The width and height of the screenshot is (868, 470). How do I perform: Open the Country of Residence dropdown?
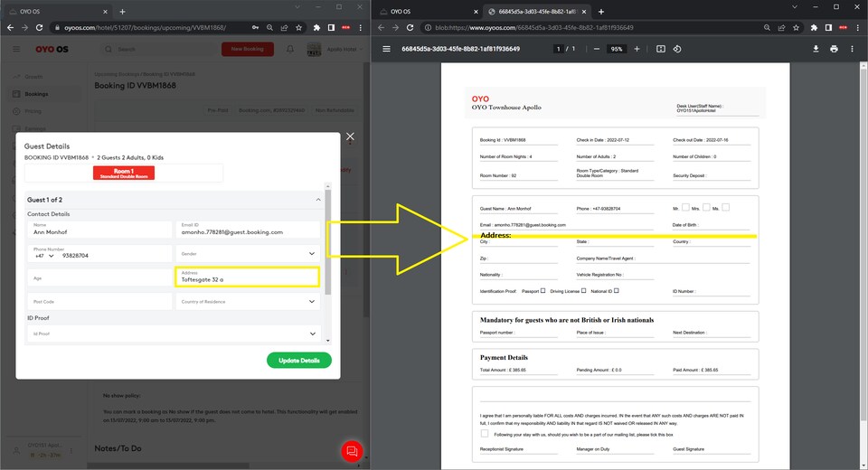[x=248, y=302]
